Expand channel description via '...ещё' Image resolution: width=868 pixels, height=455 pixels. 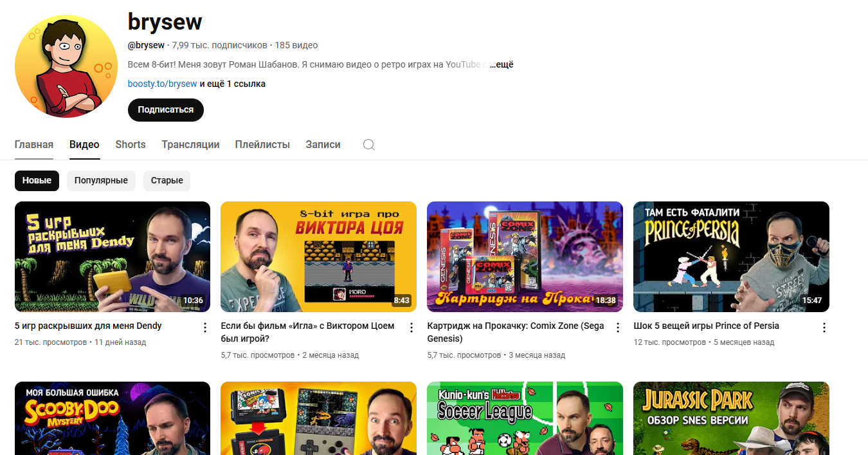[502, 64]
